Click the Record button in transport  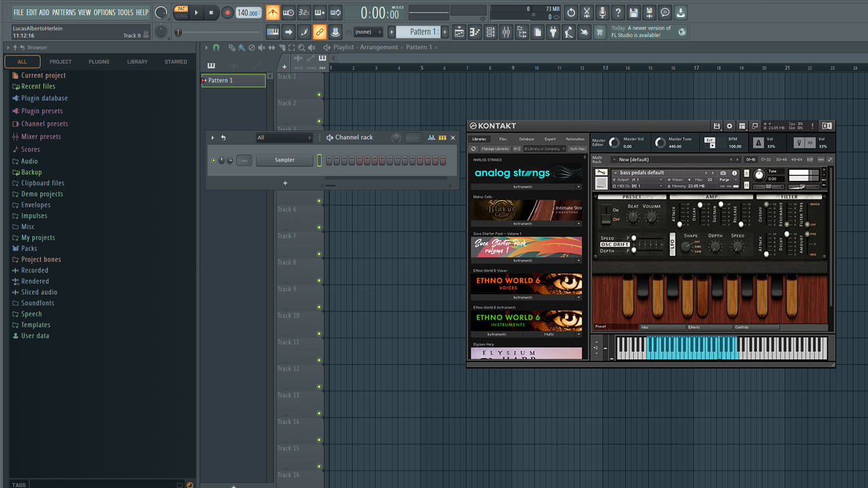point(227,12)
